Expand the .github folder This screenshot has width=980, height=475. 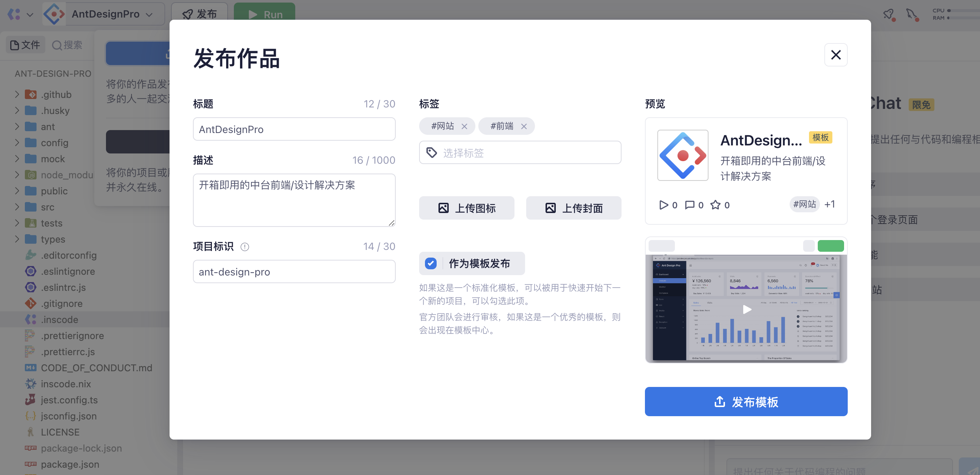click(17, 94)
